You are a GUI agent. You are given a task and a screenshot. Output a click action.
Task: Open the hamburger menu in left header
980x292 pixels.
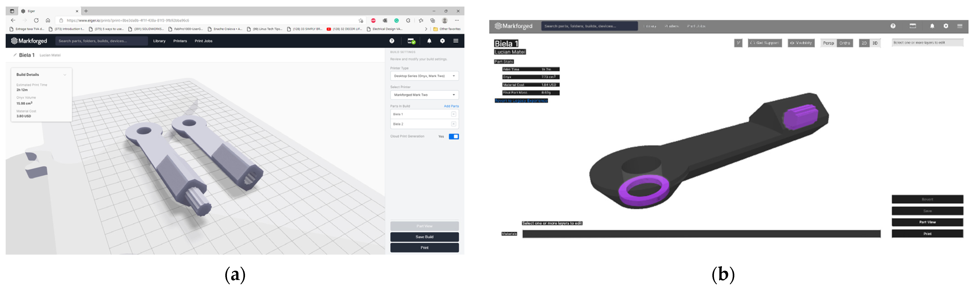point(455,41)
